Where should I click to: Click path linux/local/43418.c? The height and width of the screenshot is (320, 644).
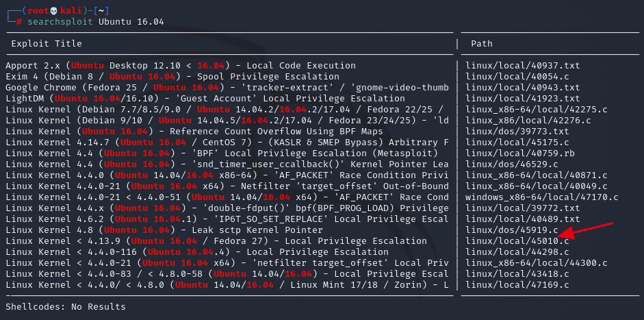click(517, 274)
